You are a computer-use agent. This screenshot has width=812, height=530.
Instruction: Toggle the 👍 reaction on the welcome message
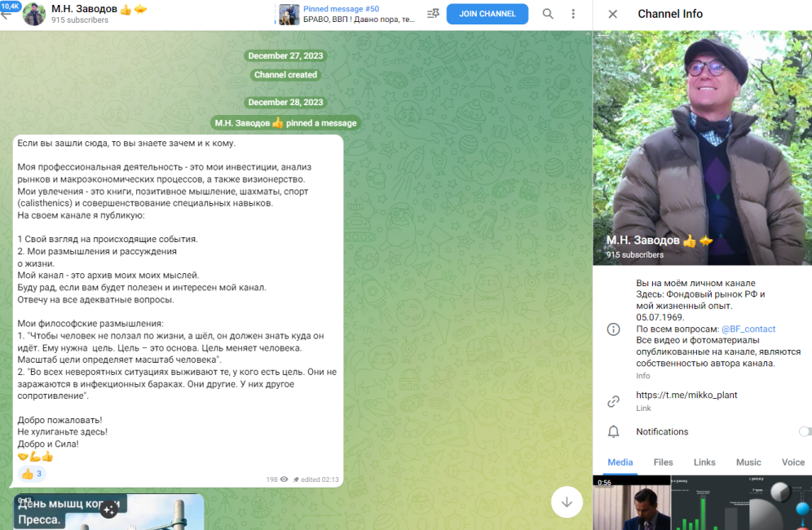tap(31, 473)
